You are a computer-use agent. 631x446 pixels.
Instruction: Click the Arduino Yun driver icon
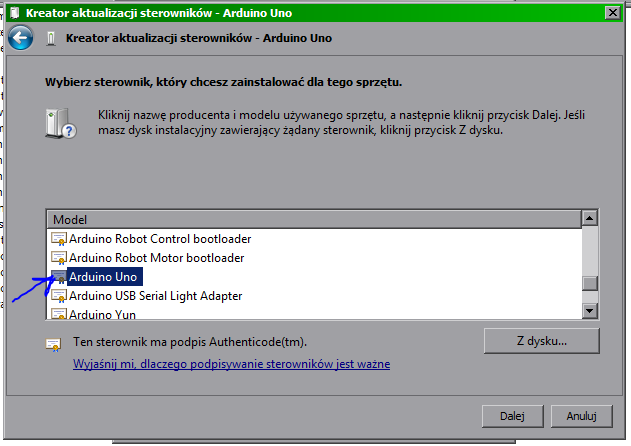coord(59,313)
